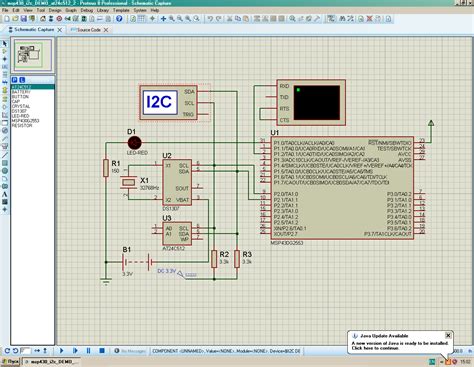Select the Text Script Mode tool
The height and width of the screenshot is (367, 474).
tap(5, 74)
